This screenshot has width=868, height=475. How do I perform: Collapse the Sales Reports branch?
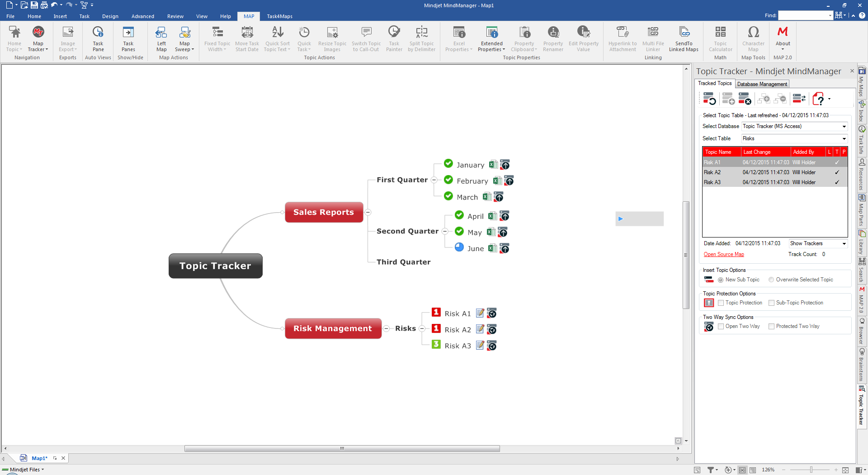[x=368, y=212]
